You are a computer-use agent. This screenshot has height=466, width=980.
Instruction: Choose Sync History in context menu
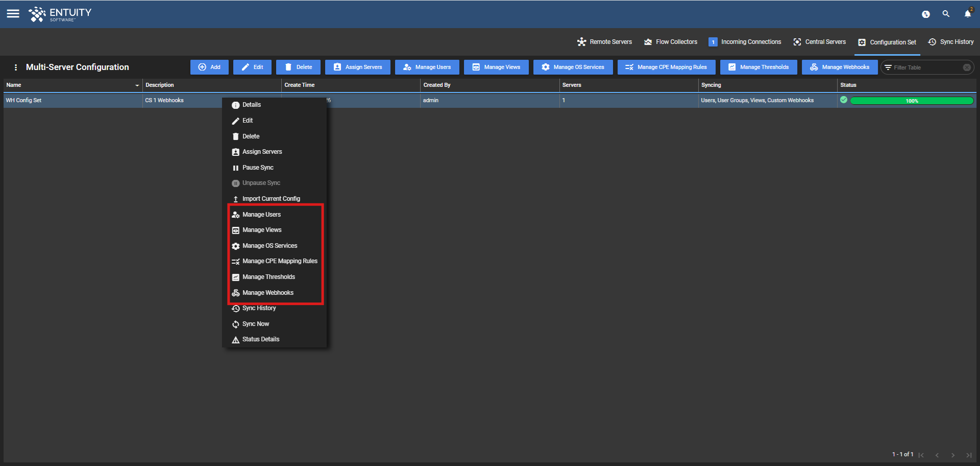275,308
